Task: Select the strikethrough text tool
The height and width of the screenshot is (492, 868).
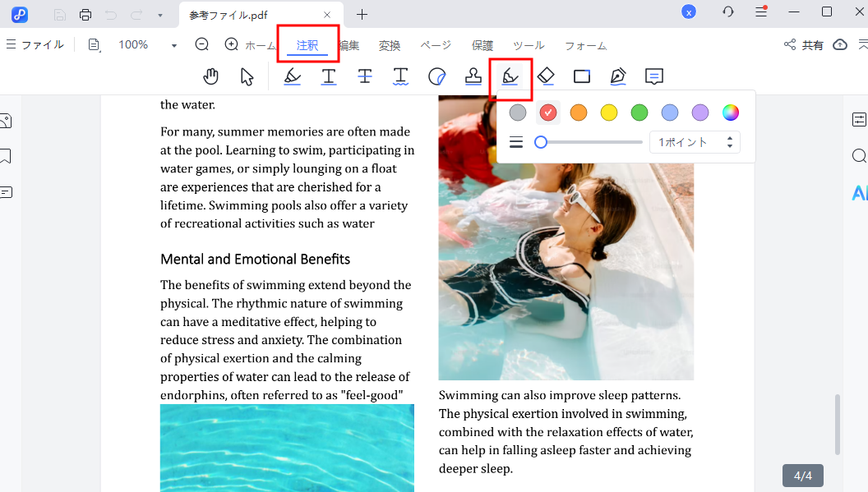Action: 365,76
